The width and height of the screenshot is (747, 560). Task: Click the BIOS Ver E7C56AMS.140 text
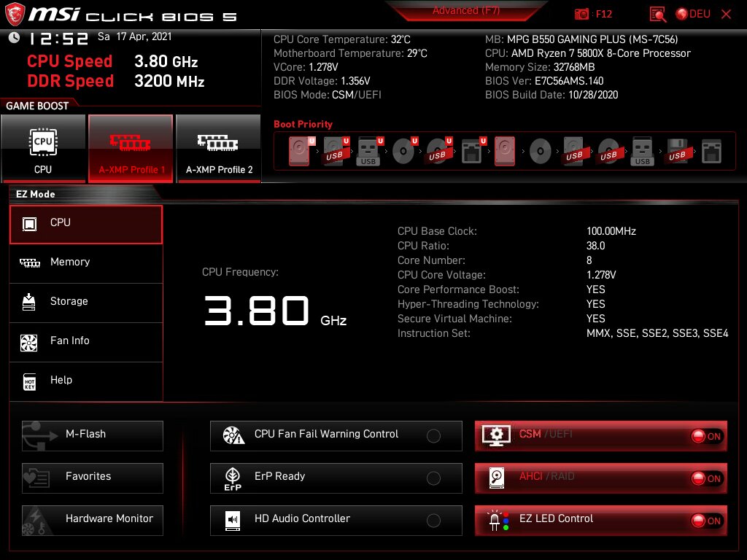[544, 81]
